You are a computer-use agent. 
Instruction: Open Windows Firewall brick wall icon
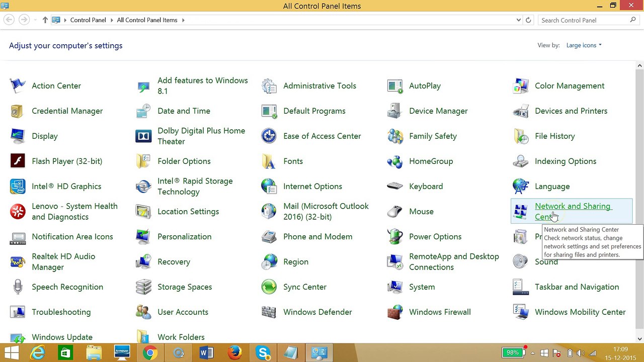click(x=395, y=312)
